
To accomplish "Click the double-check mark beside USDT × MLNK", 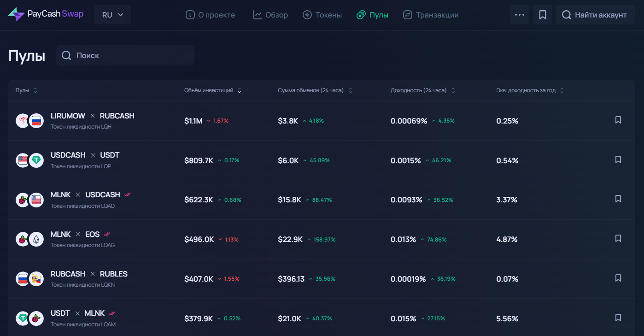I will (112, 313).
